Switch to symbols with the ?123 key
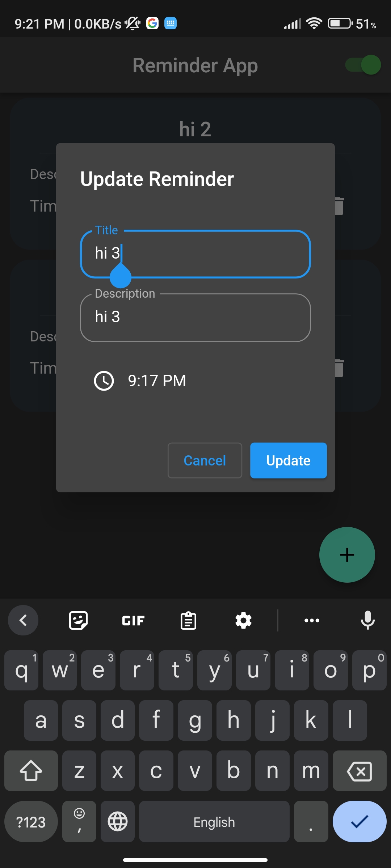391x868 pixels. (x=31, y=822)
